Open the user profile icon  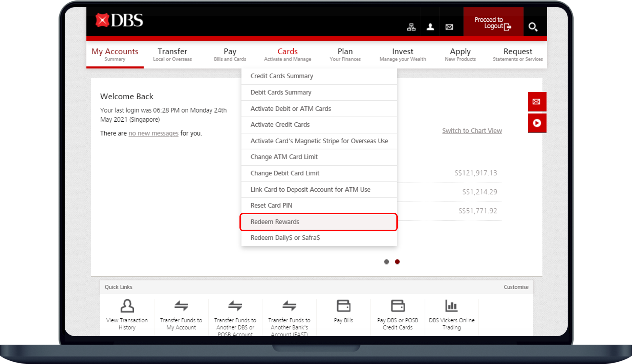[430, 27]
